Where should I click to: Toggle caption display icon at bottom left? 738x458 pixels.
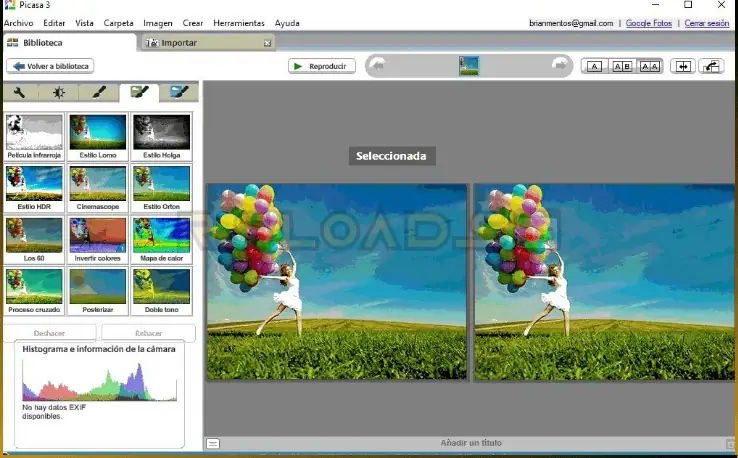point(213,443)
